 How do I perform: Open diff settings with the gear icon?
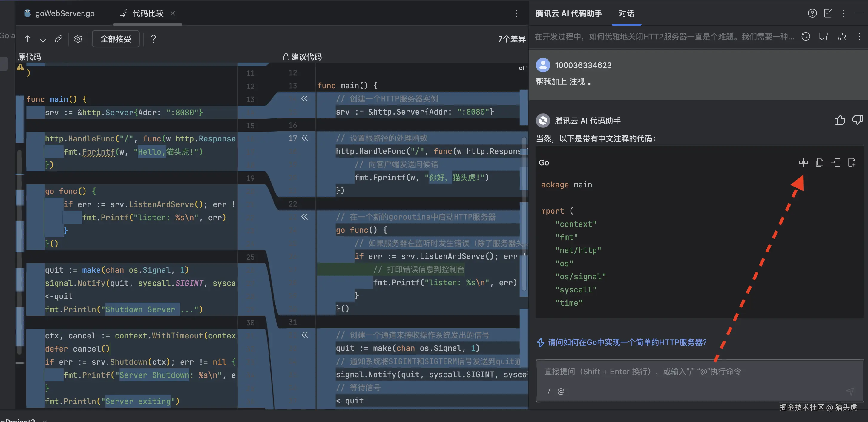tap(78, 39)
